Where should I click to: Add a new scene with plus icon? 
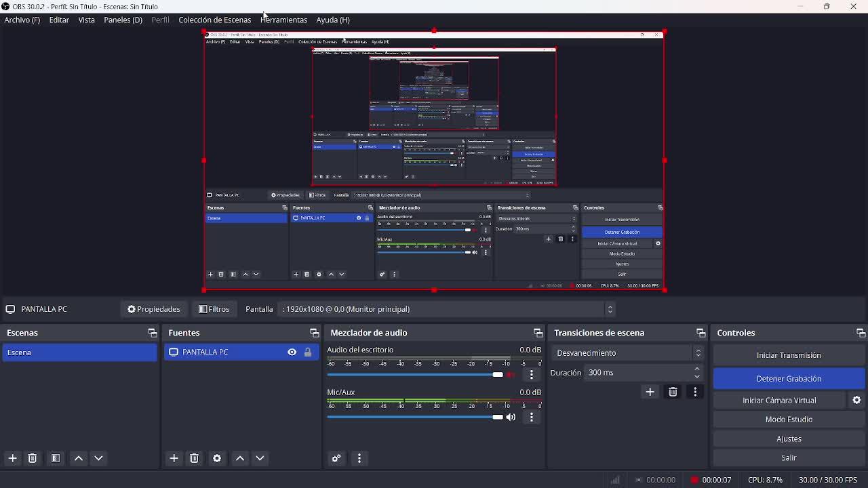coord(12,458)
